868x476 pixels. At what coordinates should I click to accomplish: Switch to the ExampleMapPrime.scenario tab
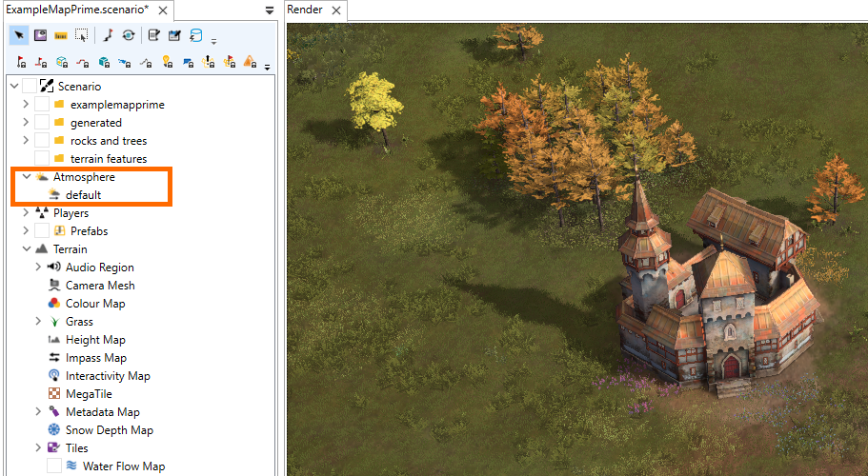[77, 10]
